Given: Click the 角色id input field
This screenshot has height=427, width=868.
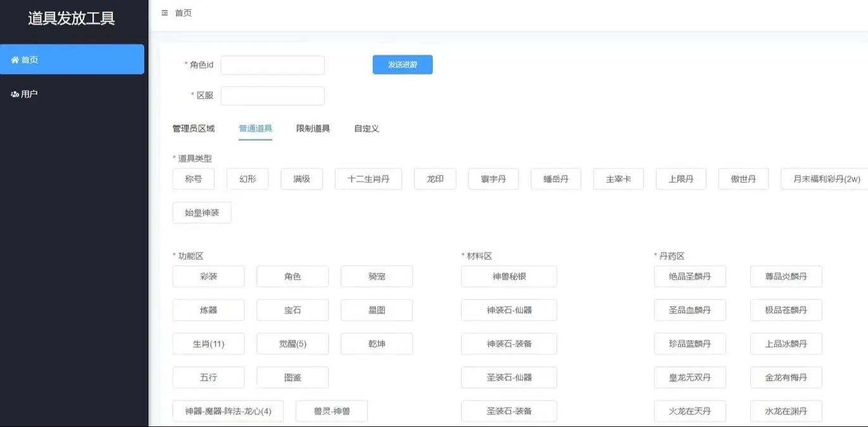Looking at the screenshot, I should point(272,64).
